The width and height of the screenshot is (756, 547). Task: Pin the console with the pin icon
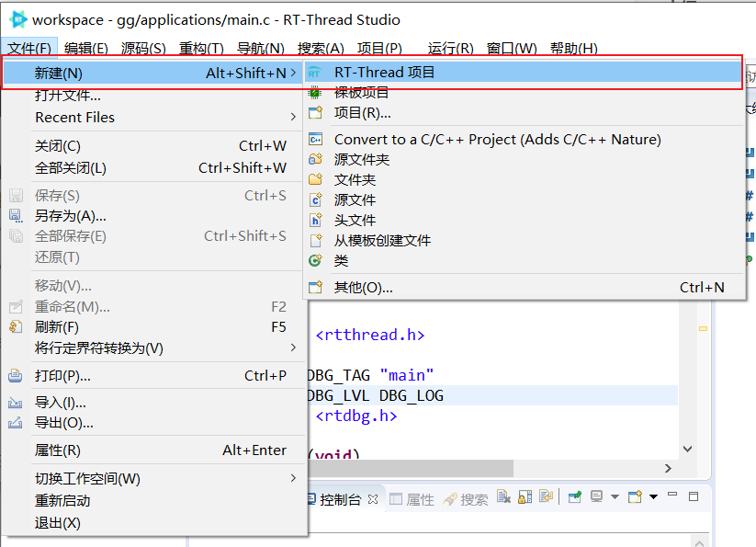(575, 496)
